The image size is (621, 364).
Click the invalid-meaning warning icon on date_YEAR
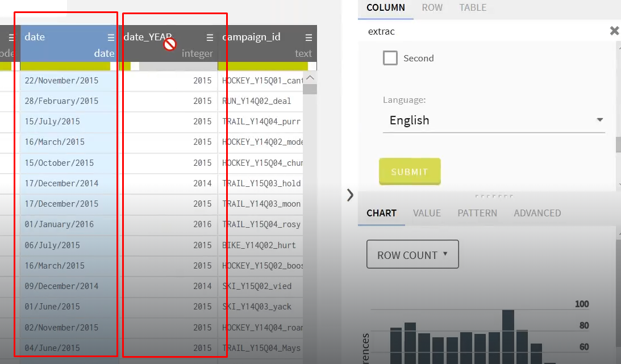pos(169,43)
